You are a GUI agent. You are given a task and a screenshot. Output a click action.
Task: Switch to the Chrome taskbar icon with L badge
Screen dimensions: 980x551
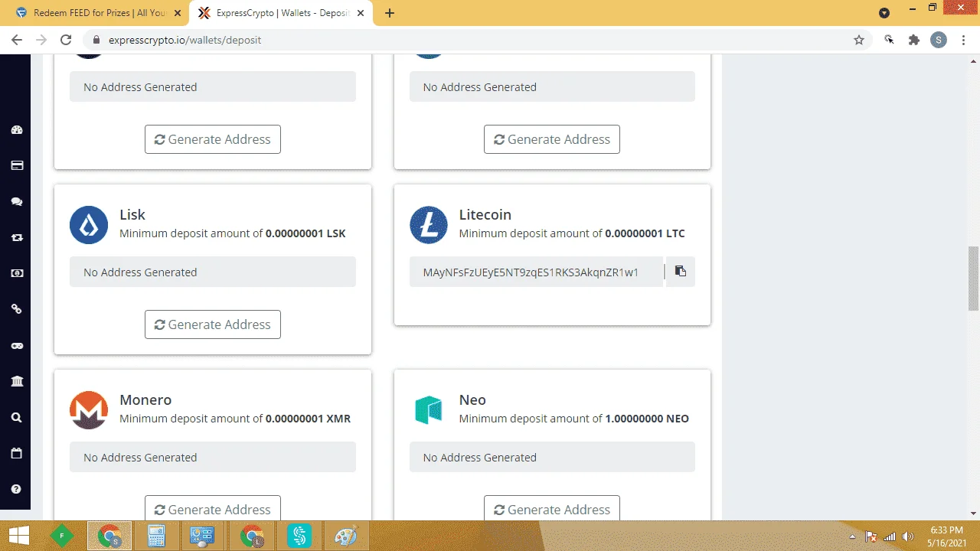252,536
